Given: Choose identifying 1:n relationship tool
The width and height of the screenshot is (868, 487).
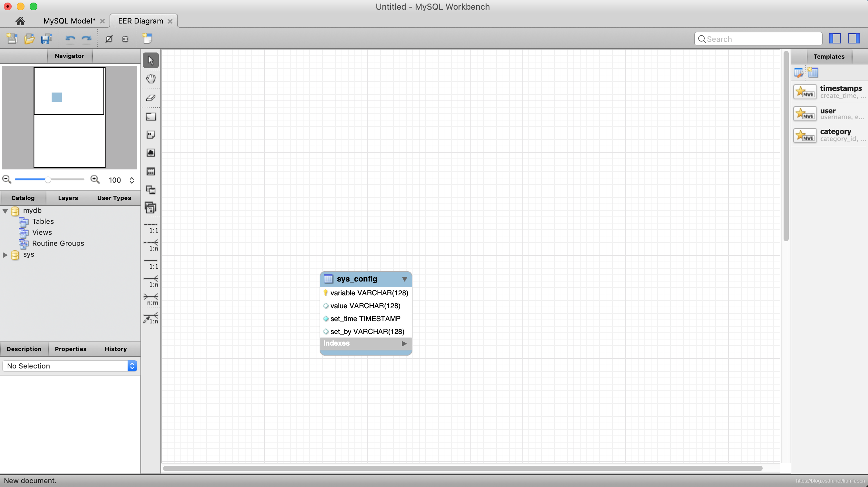Looking at the screenshot, I should click(x=151, y=282).
